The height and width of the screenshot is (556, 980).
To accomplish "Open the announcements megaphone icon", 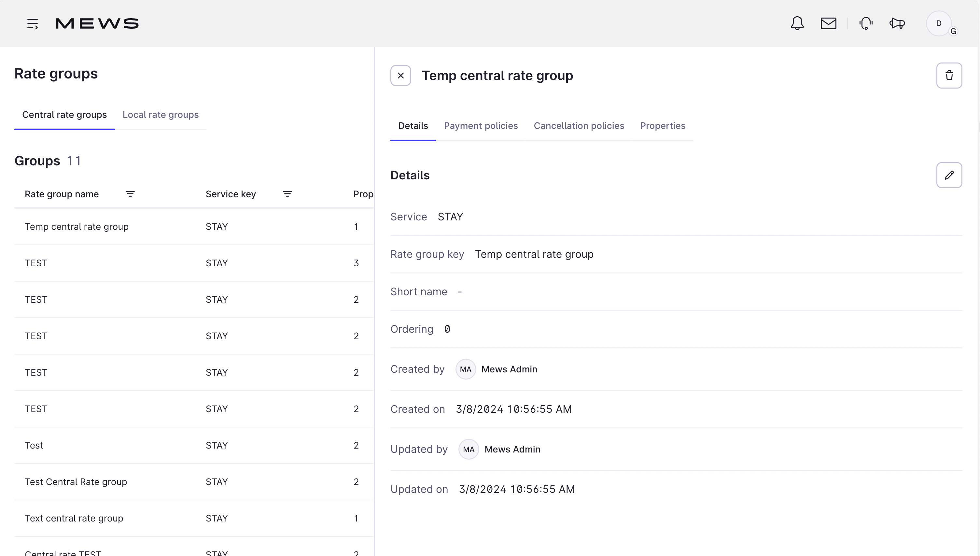I will [x=897, y=24].
